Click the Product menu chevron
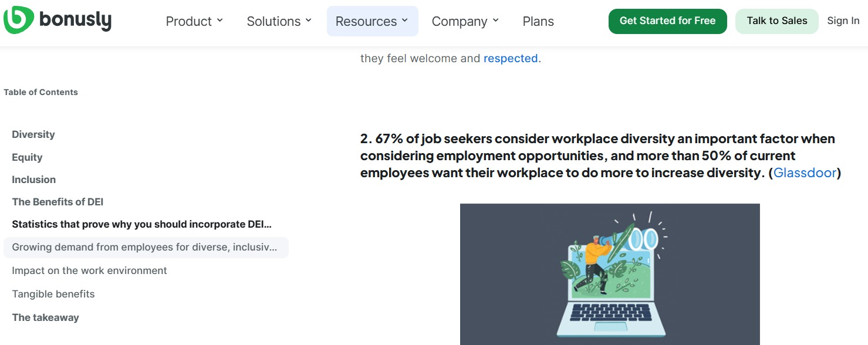 click(x=220, y=21)
